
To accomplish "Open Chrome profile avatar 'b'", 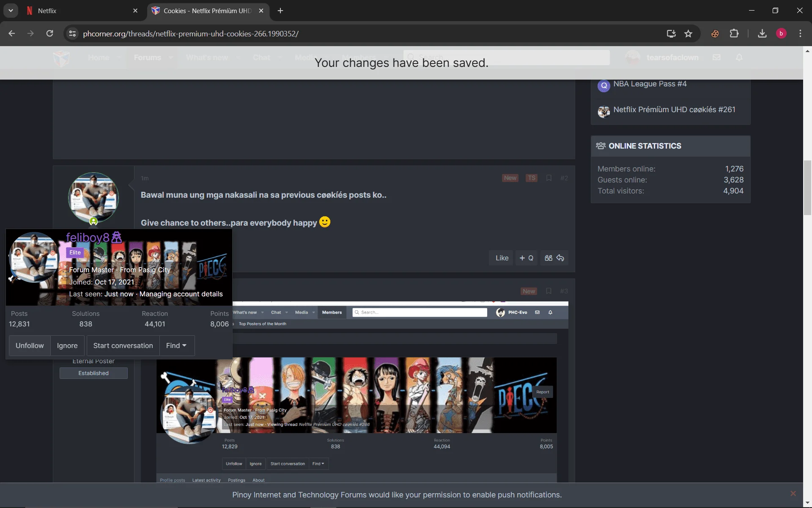I will (x=781, y=33).
